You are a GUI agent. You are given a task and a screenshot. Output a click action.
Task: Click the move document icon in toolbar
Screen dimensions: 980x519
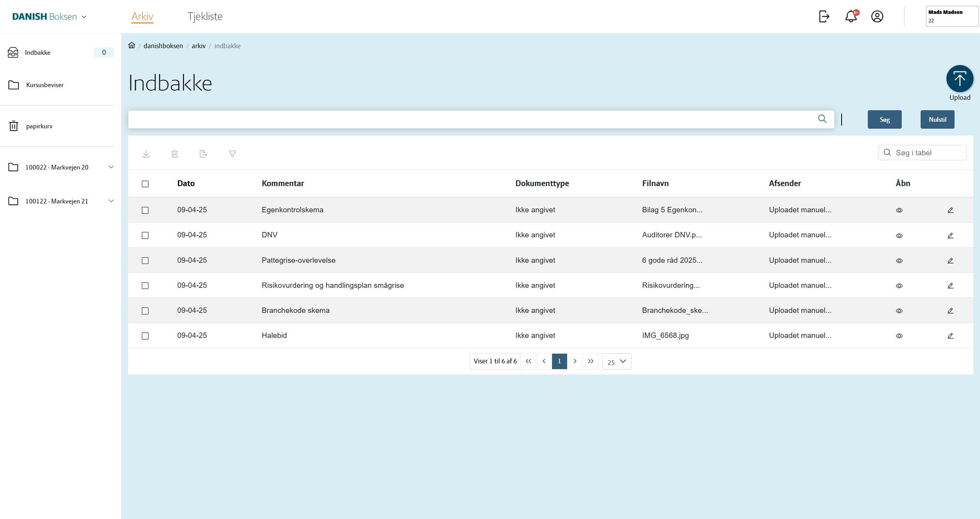point(204,154)
